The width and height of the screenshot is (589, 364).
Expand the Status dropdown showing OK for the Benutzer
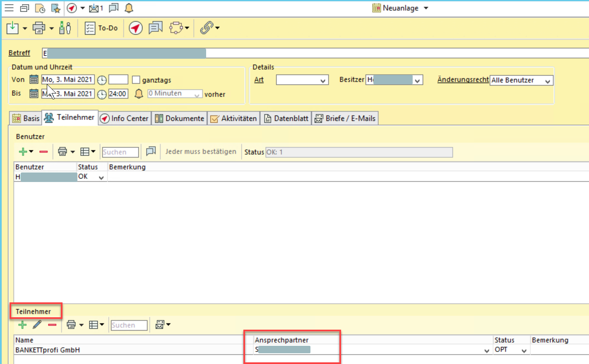point(101,177)
